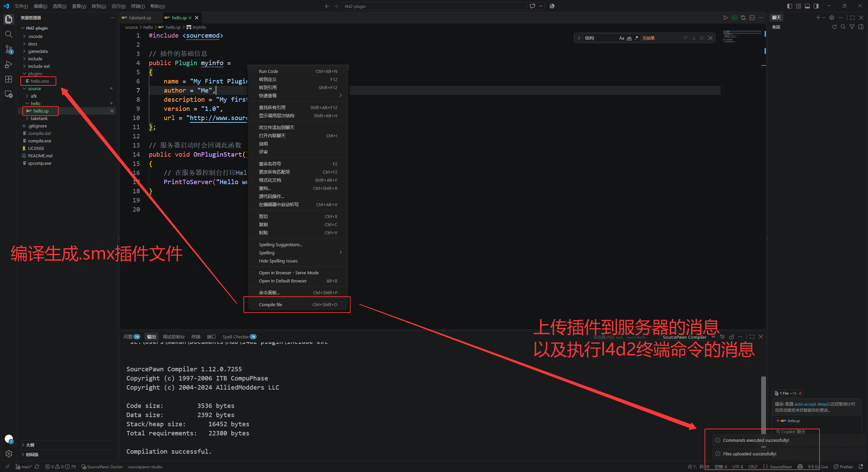Click the split editor layout icon
This screenshot has width=868, height=472.
pyautogui.click(x=752, y=18)
